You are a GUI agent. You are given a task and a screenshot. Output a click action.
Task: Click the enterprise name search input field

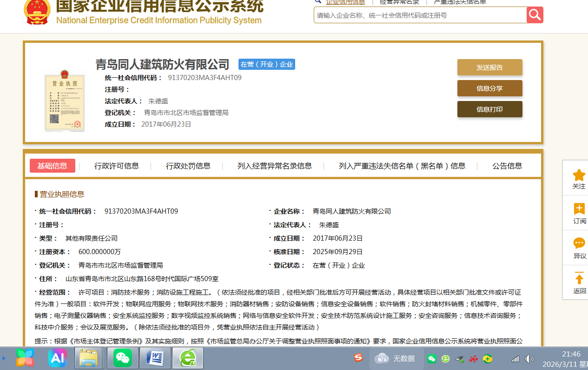tap(420, 15)
